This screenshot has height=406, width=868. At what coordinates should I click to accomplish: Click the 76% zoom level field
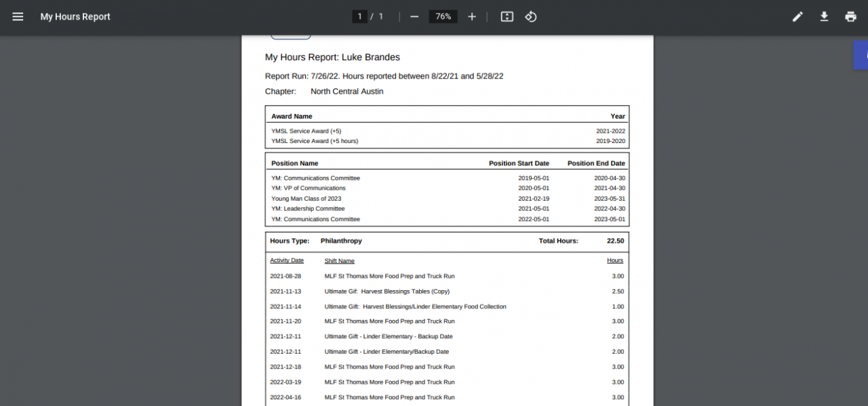click(443, 16)
